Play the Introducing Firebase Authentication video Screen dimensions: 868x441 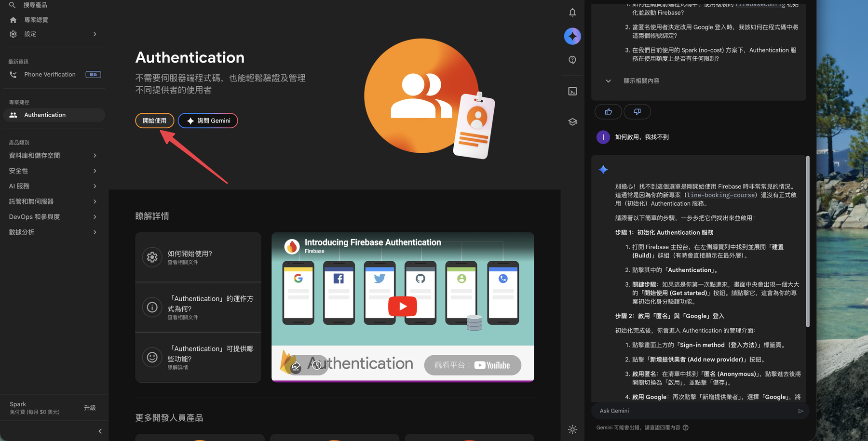pyautogui.click(x=403, y=307)
